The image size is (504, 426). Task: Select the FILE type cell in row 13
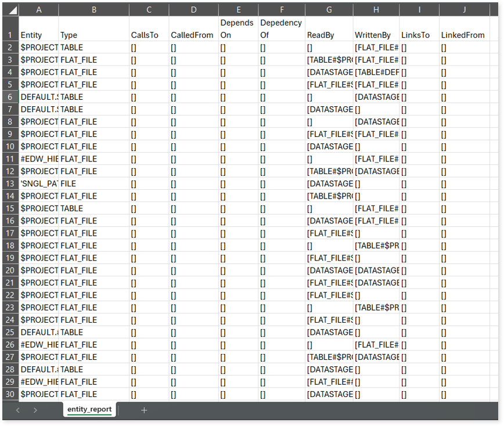(93, 183)
